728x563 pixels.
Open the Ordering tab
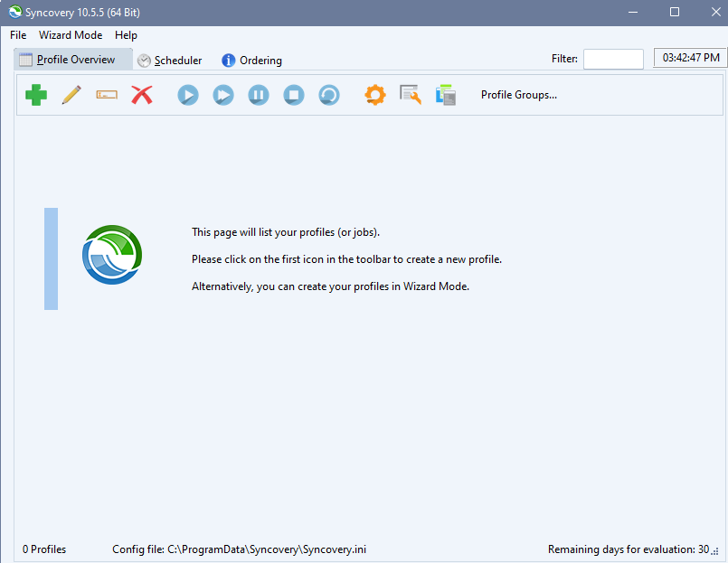point(251,61)
